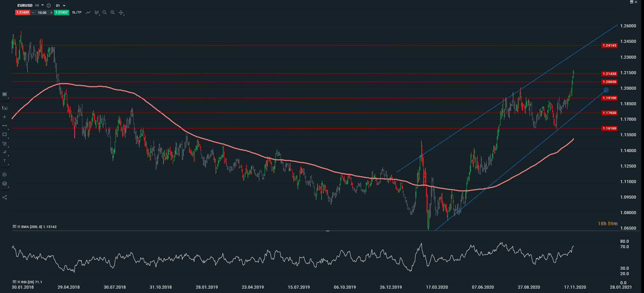Screen dimensions: 644x293
Task: Zoom in on the chart
Action: click(113, 12)
